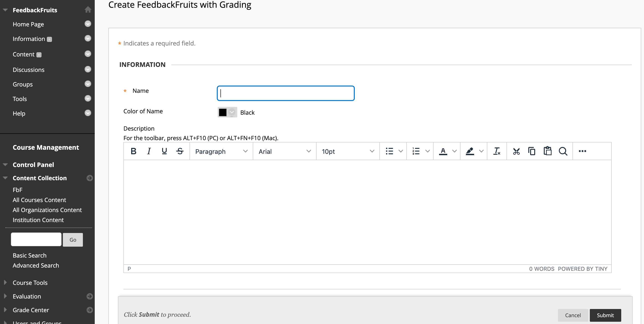Collapse the Control Panel section

[5, 165]
